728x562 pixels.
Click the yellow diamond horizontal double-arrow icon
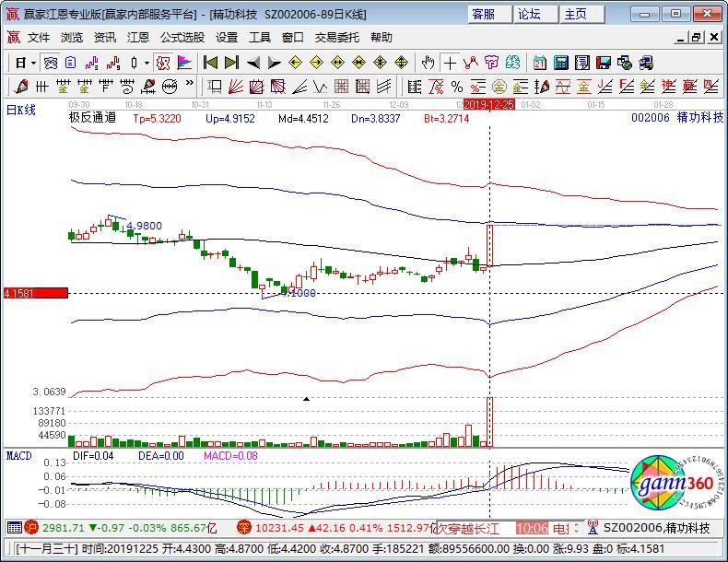point(337,63)
